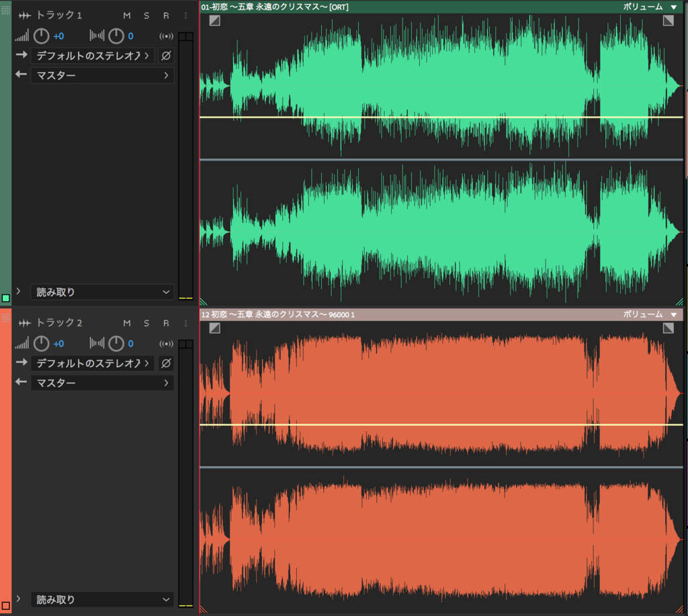688x616 pixels.
Task: Click Track 1 volume meter icon
Action: 21,36
